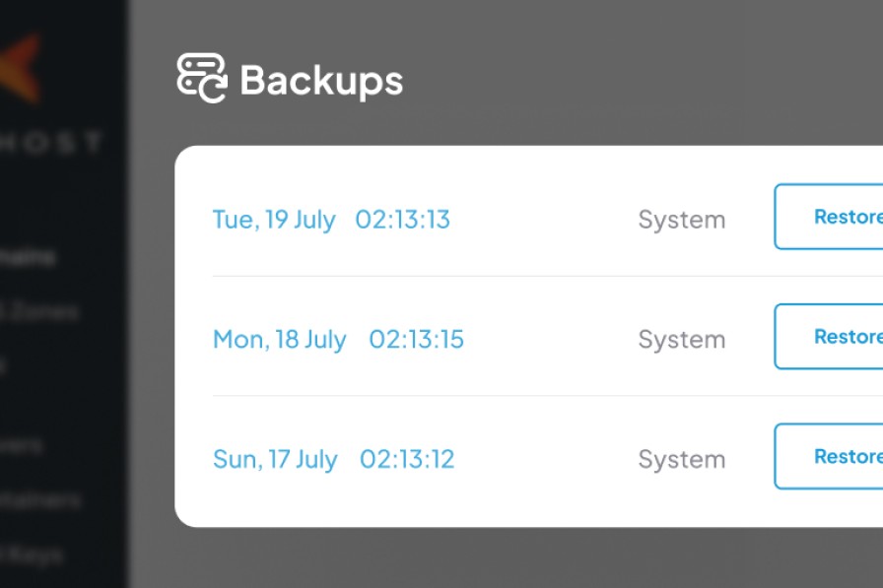Image resolution: width=883 pixels, height=588 pixels.
Task: Open the Zones item in the sidebar
Action: [39, 312]
